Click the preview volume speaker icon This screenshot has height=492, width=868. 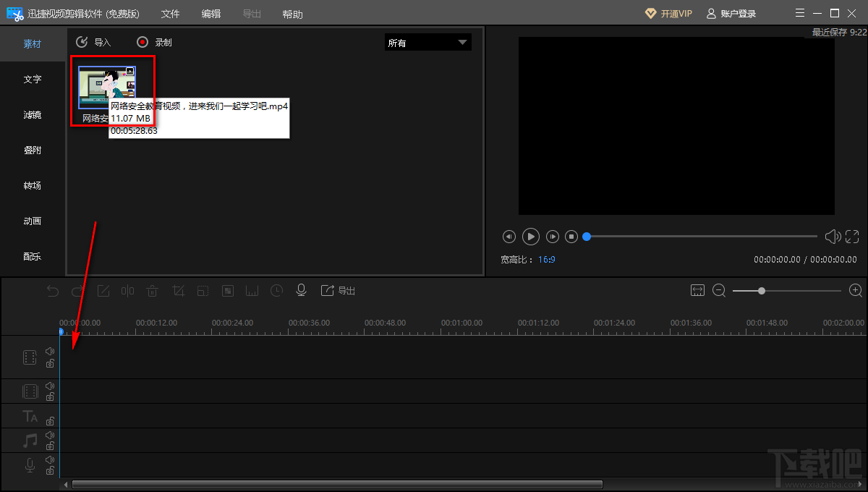click(x=833, y=236)
